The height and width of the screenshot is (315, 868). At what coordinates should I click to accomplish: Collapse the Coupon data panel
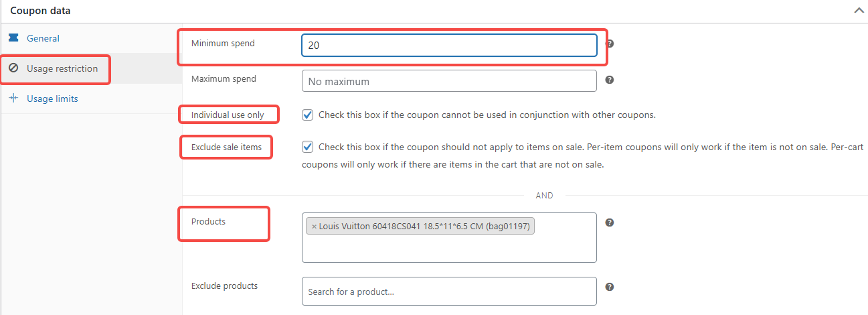click(858, 11)
